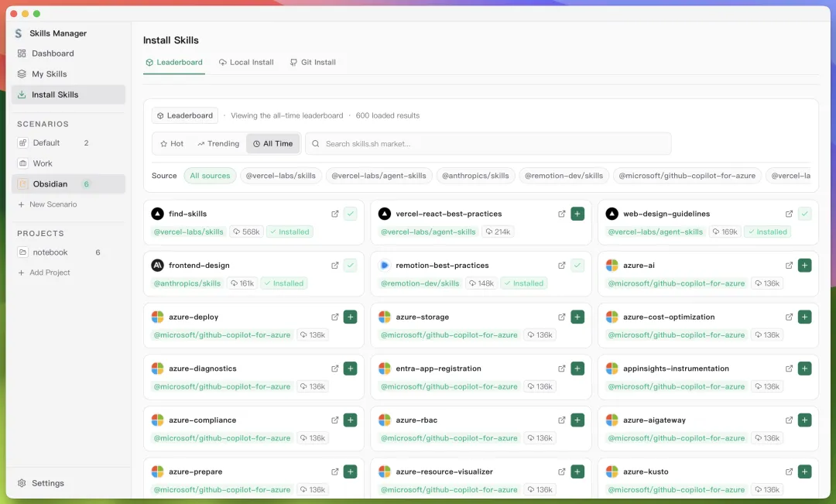The image size is (836, 504).
Task: Open azure-diagnostics external link icon
Action: (x=335, y=369)
